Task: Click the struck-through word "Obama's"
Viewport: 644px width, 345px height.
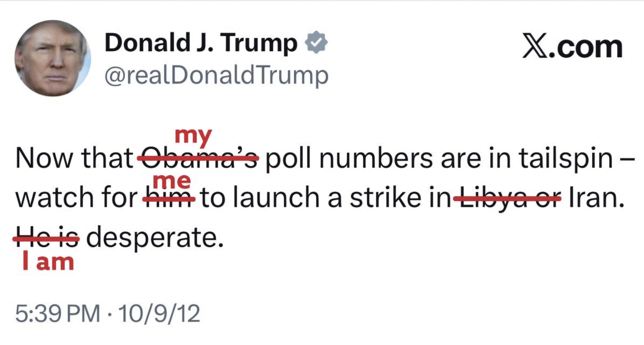Action: (x=198, y=158)
